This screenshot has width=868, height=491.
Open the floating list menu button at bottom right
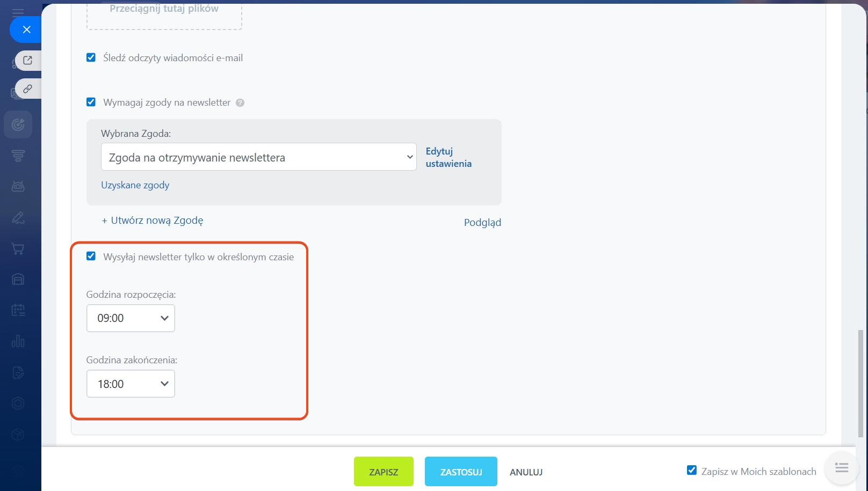tap(842, 468)
